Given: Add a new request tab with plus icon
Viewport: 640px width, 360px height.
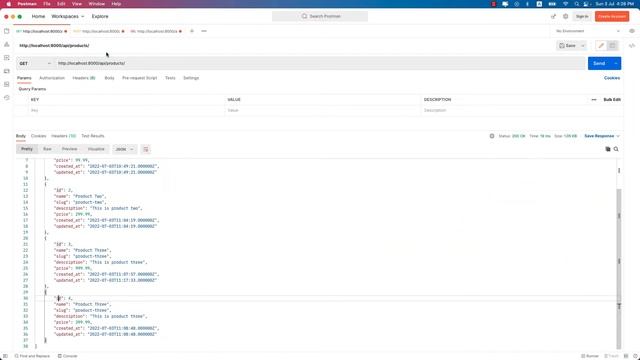Looking at the screenshot, I should click(192, 31).
